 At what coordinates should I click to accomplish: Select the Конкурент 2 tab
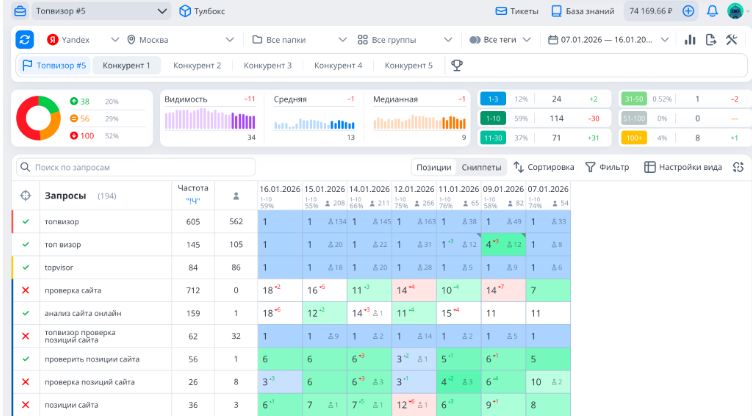[x=197, y=65]
